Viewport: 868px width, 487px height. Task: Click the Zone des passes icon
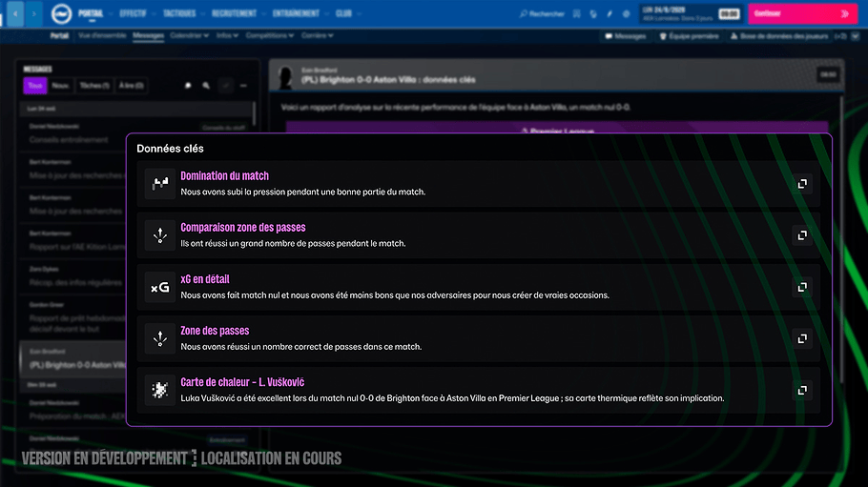click(x=160, y=338)
